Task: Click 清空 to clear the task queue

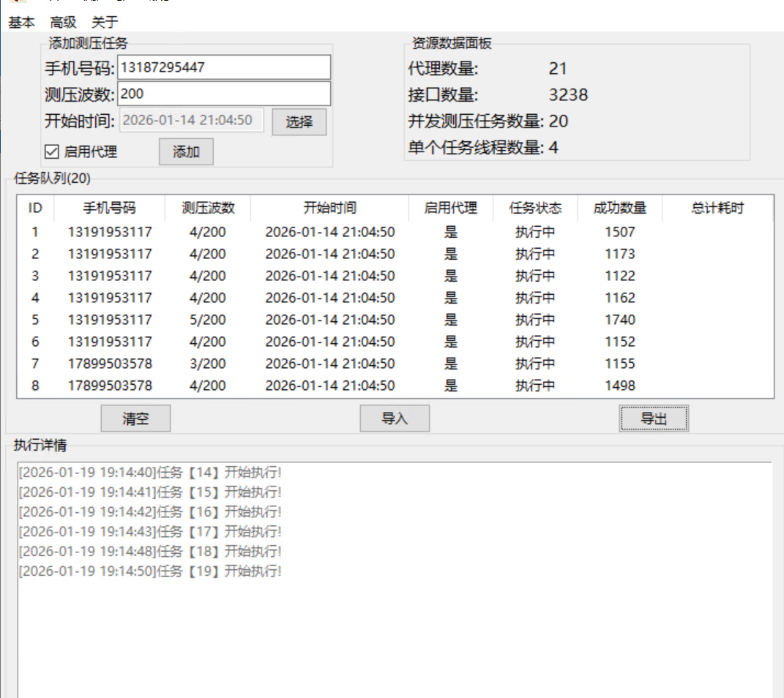Action: click(135, 418)
